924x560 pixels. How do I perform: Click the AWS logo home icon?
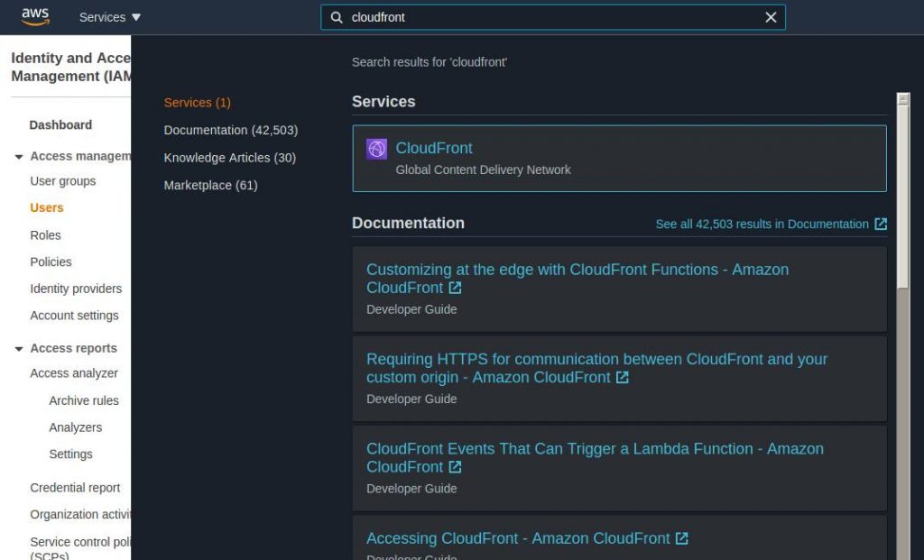click(35, 17)
